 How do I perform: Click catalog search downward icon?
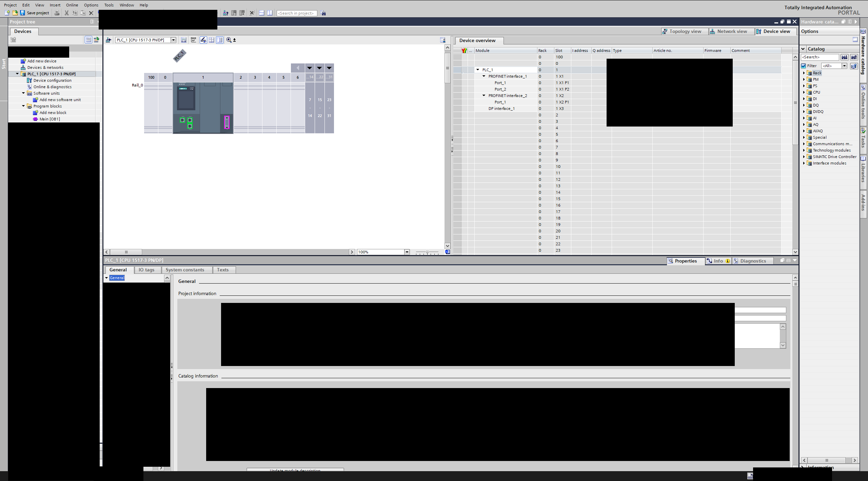(844, 57)
